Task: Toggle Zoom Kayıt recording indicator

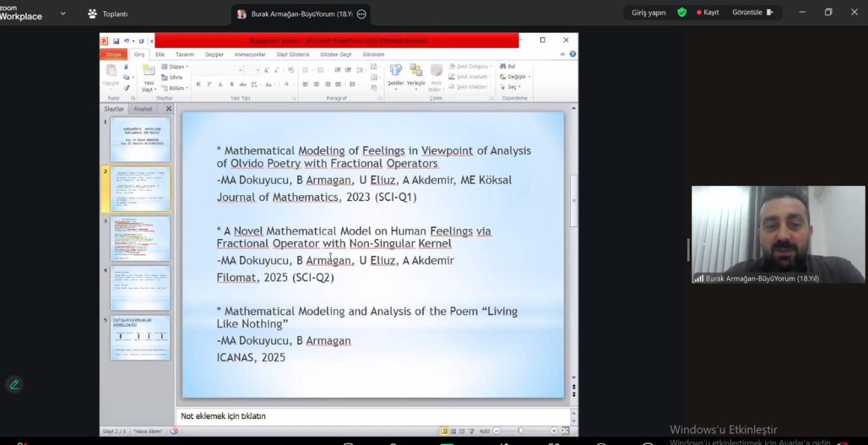Action: pyautogui.click(x=708, y=13)
